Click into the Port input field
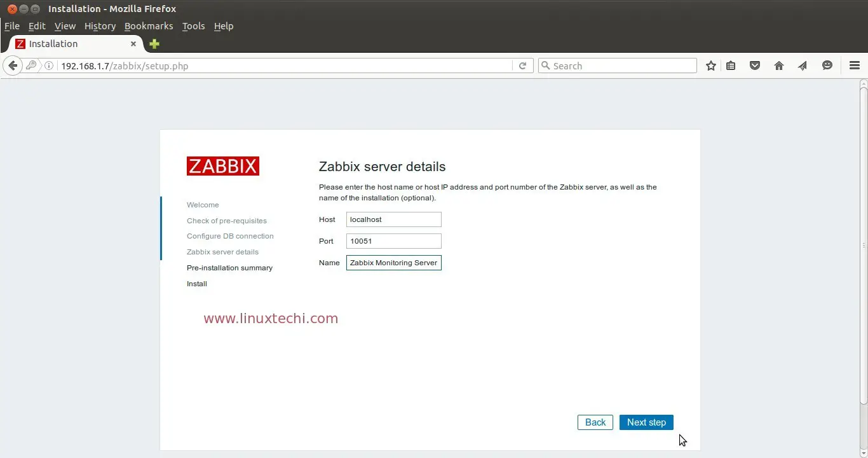This screenshot has width=868, height=458. (x=394, y=241)
